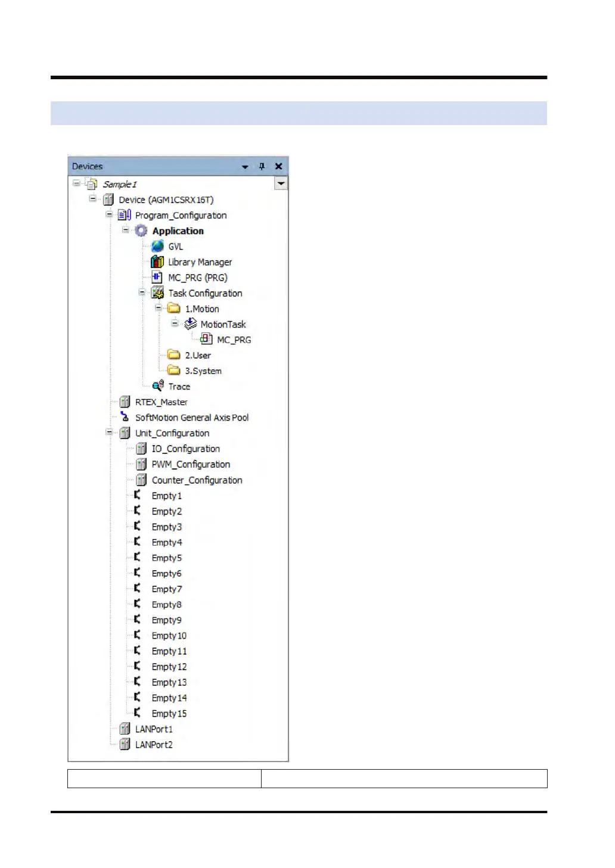The image size is (615, 868).
Task: Click the Library Manager books icon
Action: [x=157, y=262]
